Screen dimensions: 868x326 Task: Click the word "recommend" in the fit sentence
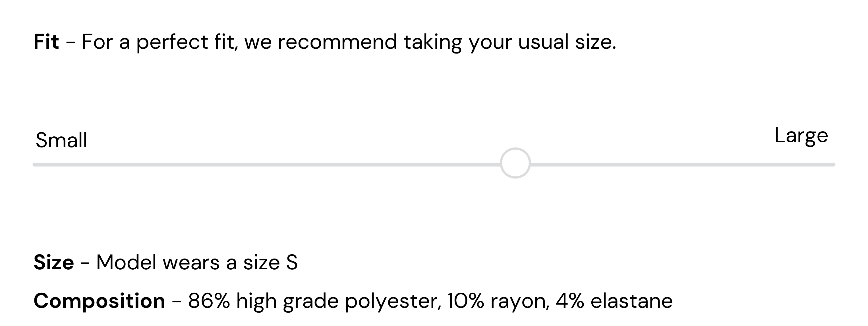tap(337, 42)
